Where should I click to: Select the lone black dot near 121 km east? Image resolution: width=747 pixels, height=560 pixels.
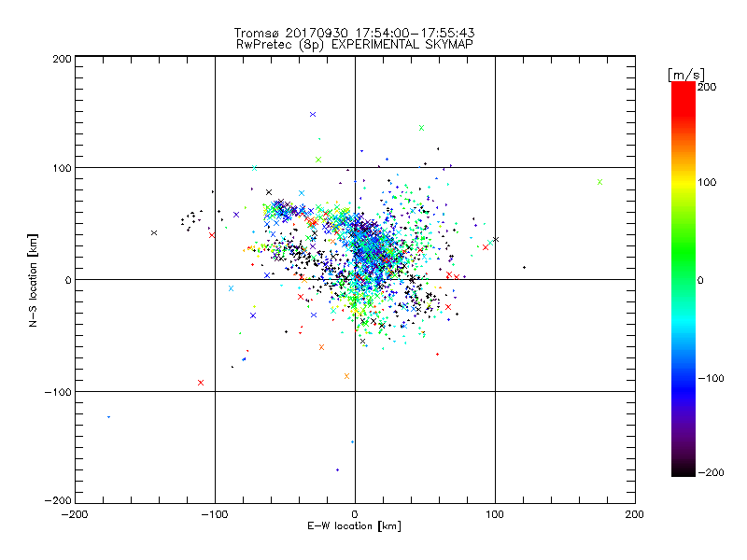coord(524,268)
